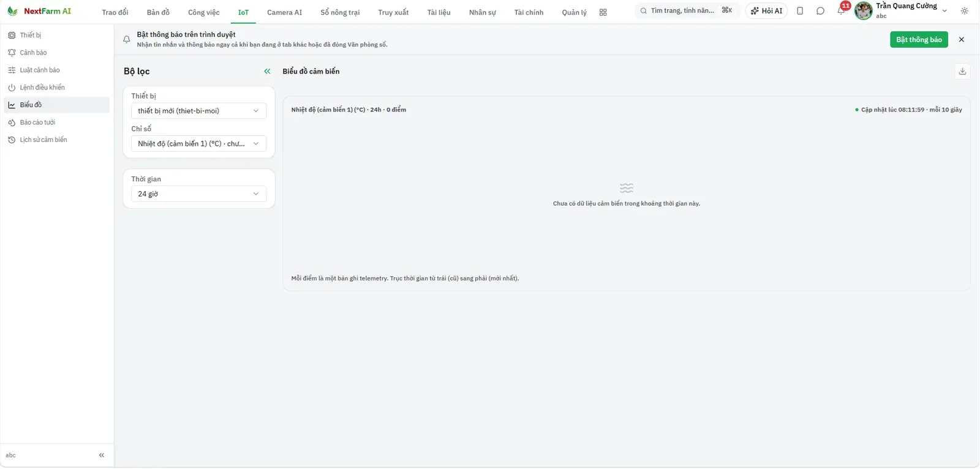Open the chat messages bubble icon
Screen dimensions: 980x469
(820, 11)
